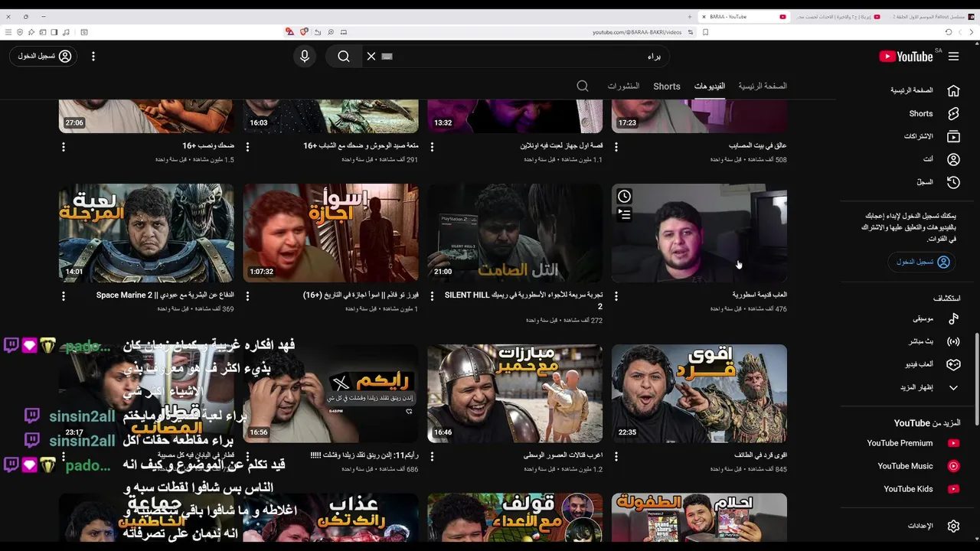This screenshot has width=980, height=551.
Task: Switch to the channel Shorts tab
Action: click(x=667, y=86)
